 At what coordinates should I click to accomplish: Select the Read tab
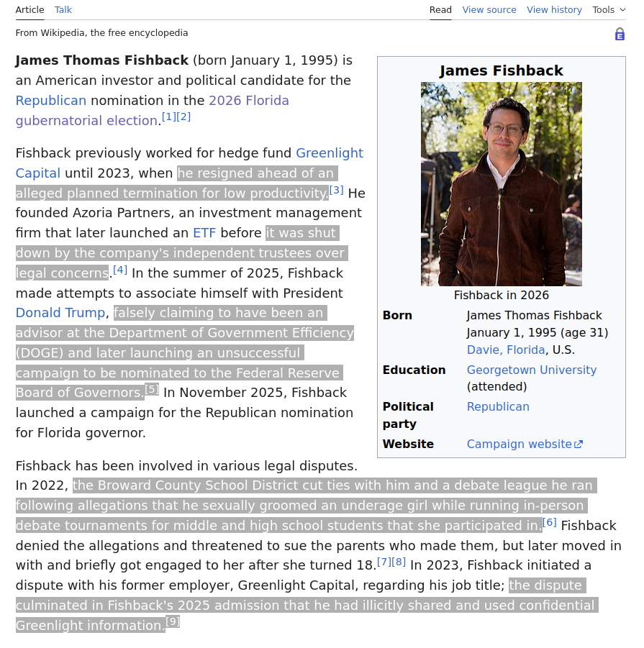[440, 9]
